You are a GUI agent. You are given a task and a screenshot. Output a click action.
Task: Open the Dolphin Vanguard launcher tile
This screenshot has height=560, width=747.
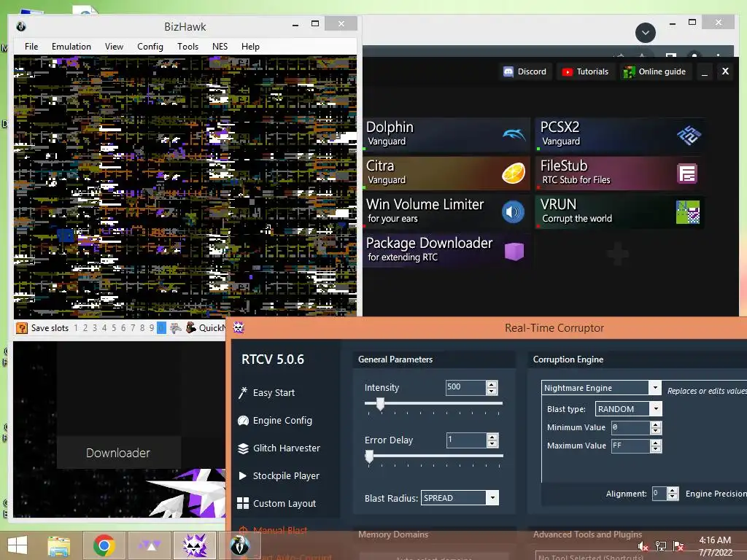[x=446, y=135]
